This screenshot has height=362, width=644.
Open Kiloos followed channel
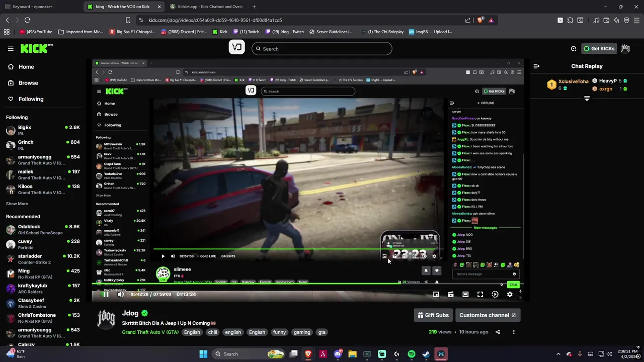43,189
